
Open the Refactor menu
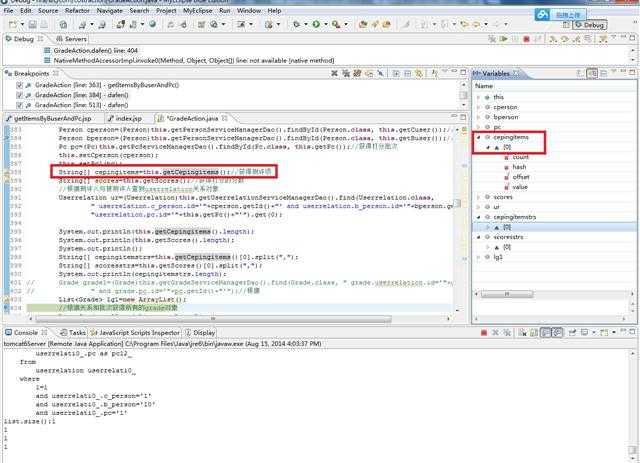tap(77, 11)
